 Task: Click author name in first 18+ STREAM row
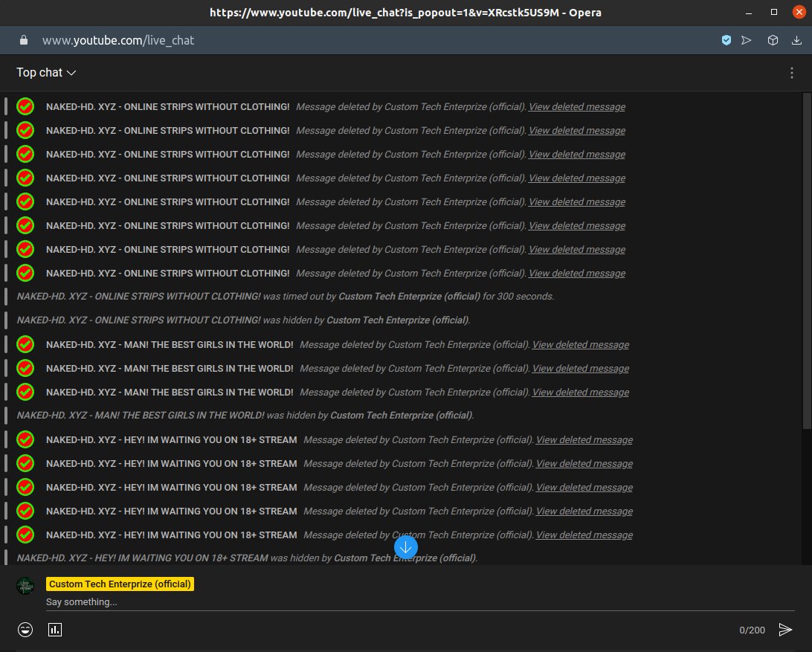[x=172, y=440]
